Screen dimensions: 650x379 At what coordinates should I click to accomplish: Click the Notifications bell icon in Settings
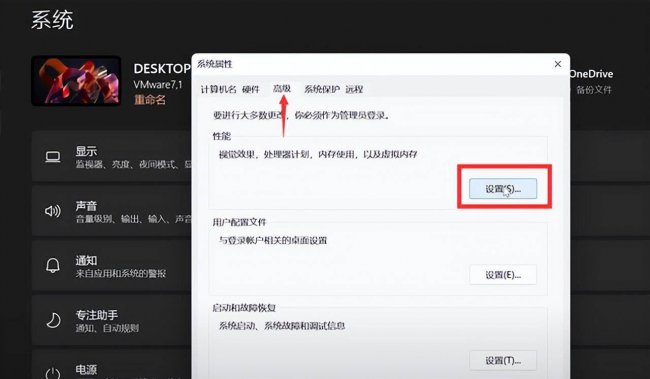coord(53,265)
